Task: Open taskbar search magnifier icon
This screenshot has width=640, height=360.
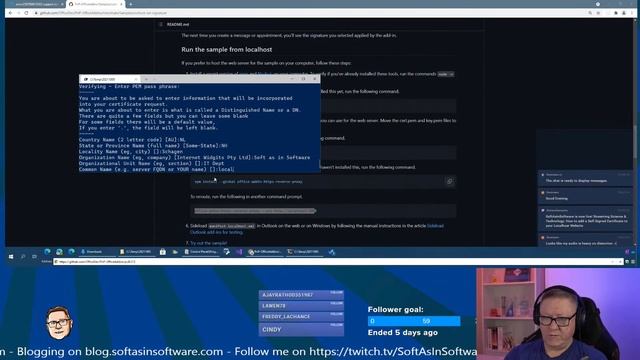Action: pyautogui.click(x=23, y=256)
